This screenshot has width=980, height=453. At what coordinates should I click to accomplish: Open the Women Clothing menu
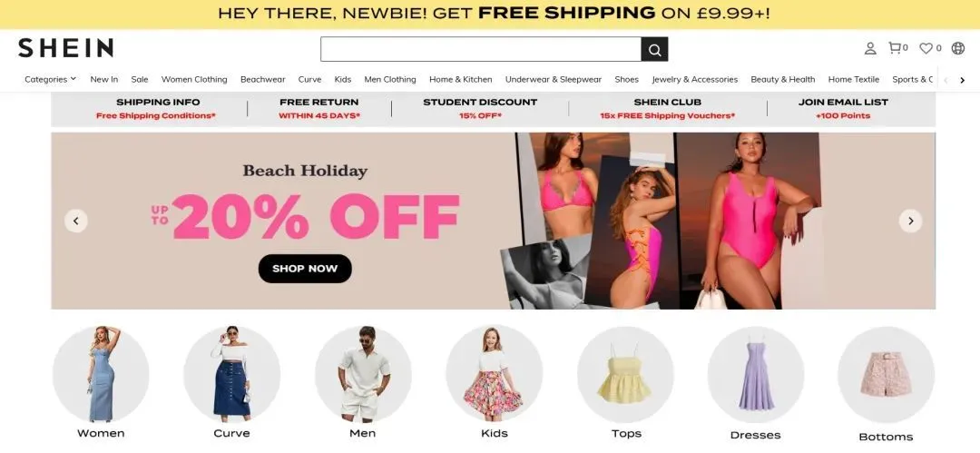(194, 80)
